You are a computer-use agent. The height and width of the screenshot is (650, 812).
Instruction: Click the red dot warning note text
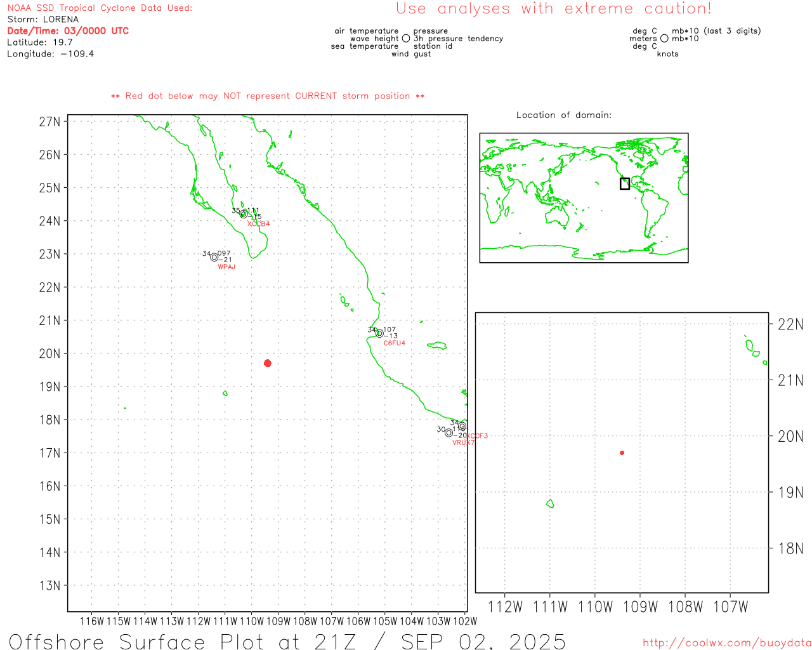click(x=268, y=96)
